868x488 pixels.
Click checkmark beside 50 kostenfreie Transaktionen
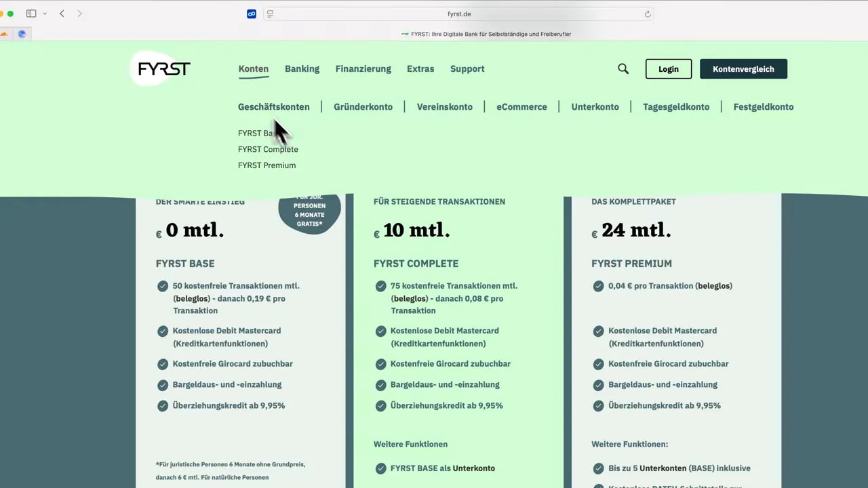click(163, 286)
